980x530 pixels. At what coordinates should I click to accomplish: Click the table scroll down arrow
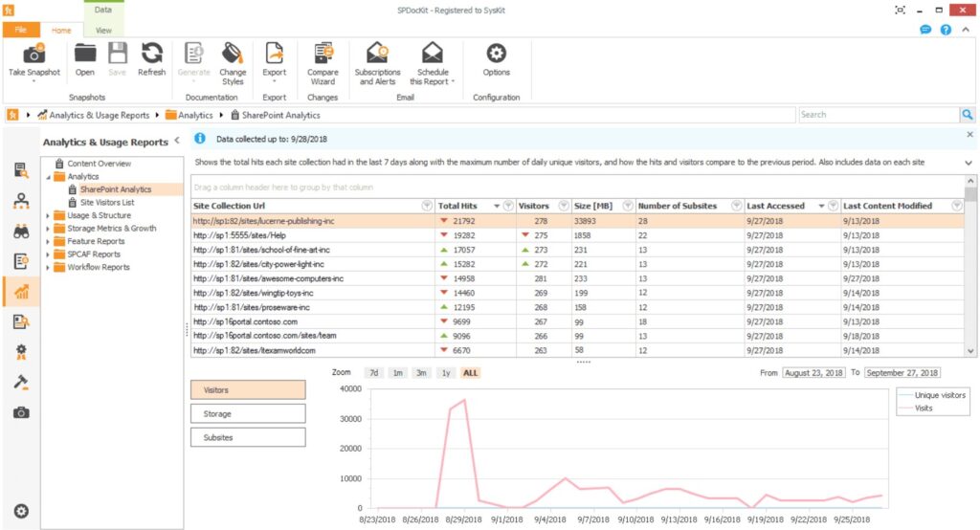pyautogui.click(x=970, y=351)
